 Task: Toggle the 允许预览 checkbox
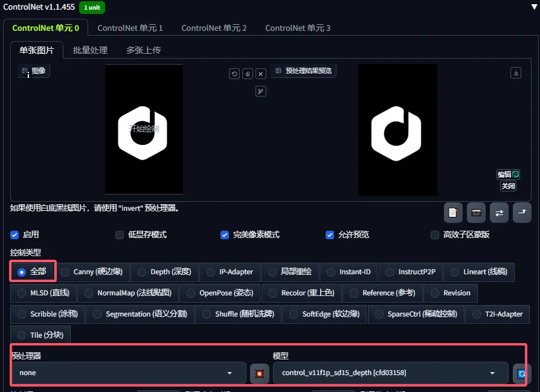[x=330, y=235]
